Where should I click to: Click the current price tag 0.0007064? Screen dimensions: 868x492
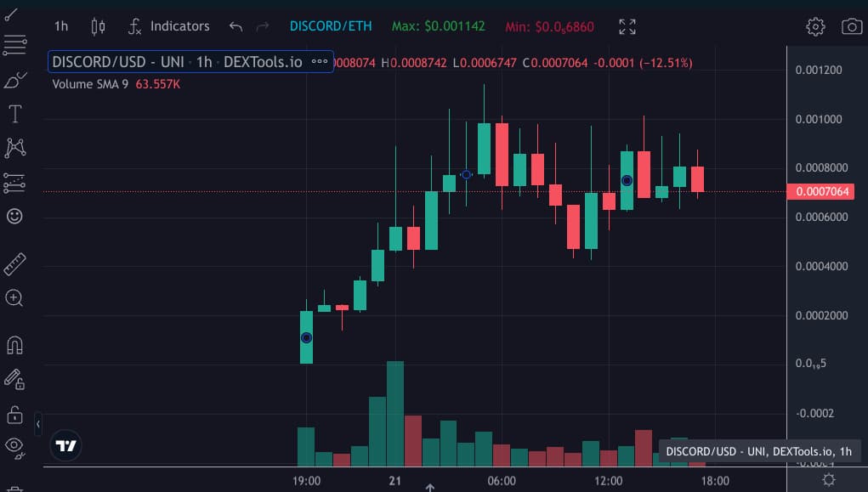pos(821,191)
